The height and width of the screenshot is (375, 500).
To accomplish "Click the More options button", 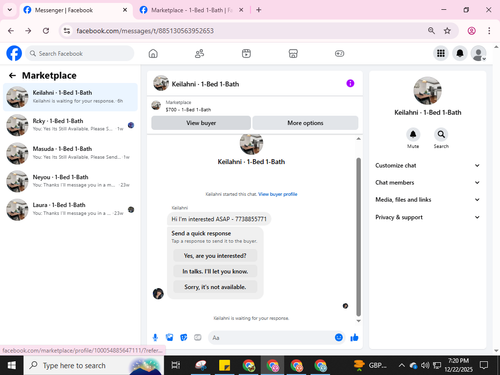I will pyautogui.click(x=305, y=123).
